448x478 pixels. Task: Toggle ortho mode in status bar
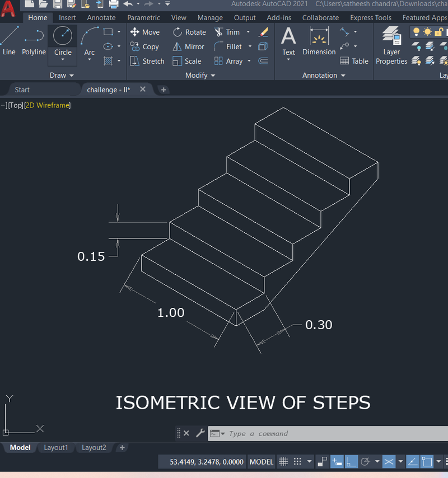click(x=351, y=462)
